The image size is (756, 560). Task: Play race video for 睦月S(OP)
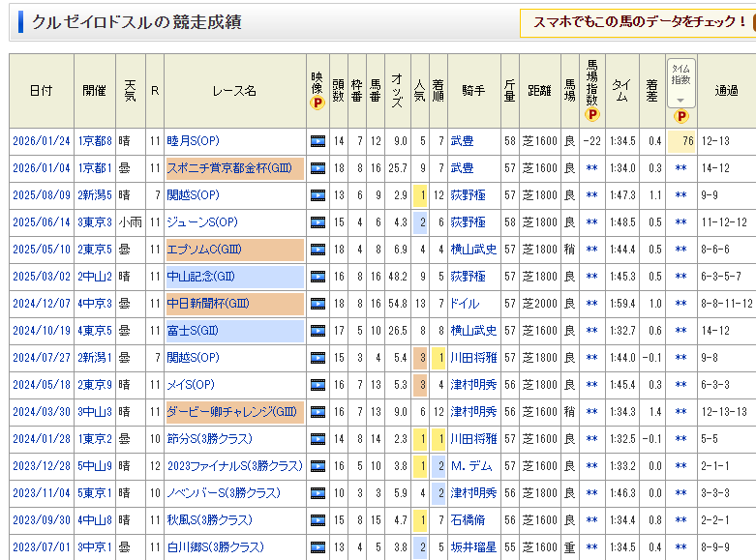point(317,141)
